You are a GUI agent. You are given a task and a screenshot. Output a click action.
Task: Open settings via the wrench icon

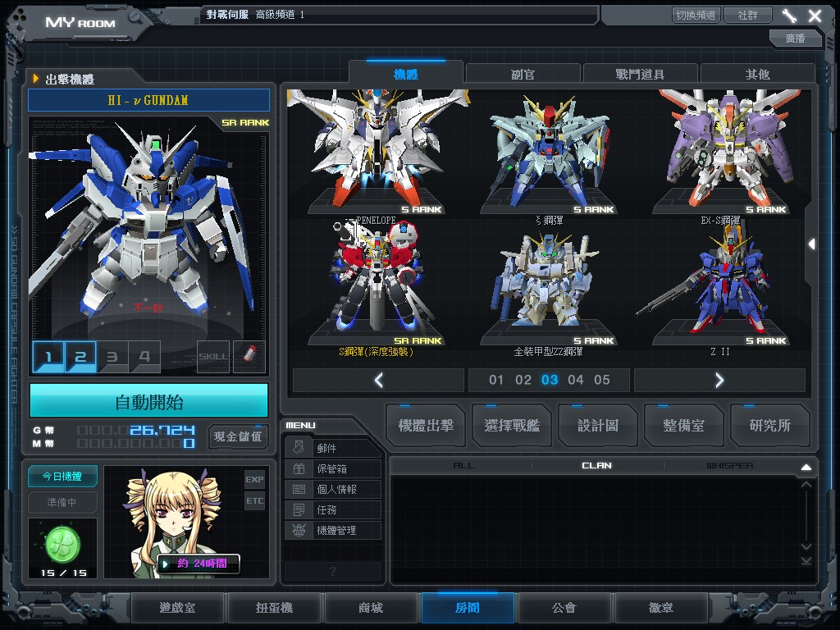(789, 16)
